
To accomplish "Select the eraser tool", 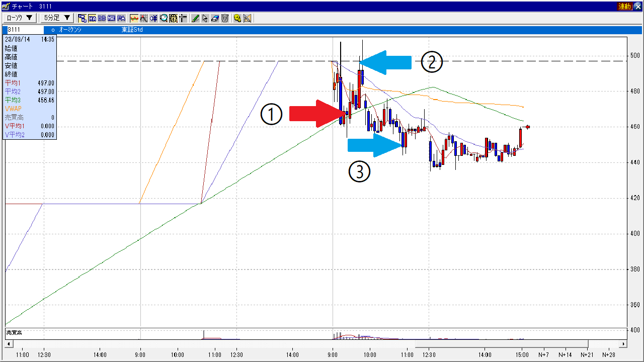I will coord(215,18).
